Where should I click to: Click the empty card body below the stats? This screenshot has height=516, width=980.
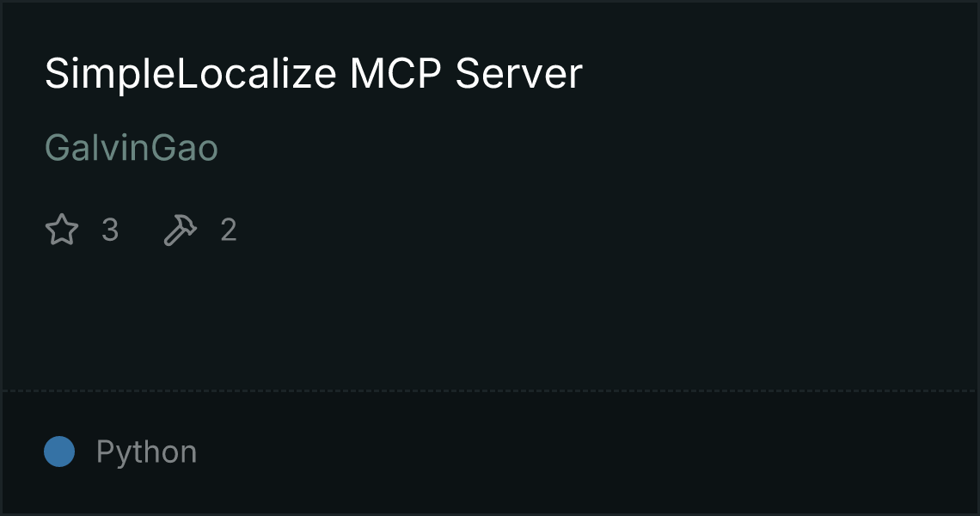tap(490, 319)
